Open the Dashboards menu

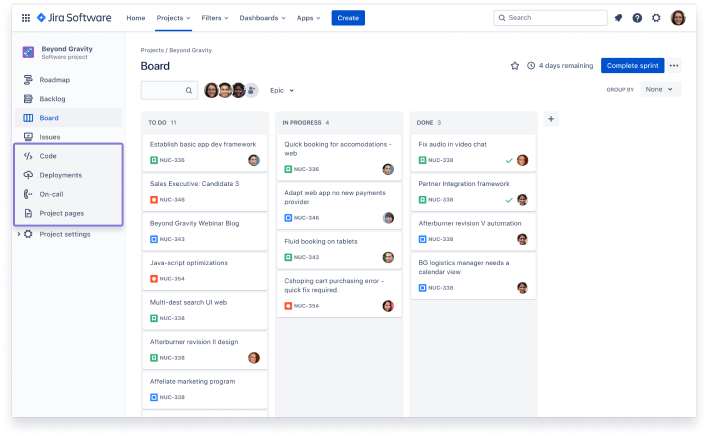pos(263,18)
